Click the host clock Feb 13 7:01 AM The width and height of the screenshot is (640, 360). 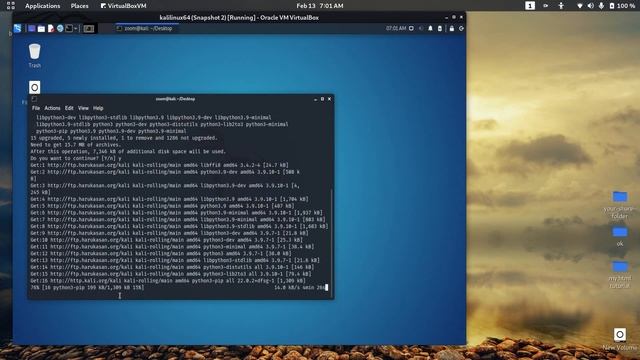(320, 6)
